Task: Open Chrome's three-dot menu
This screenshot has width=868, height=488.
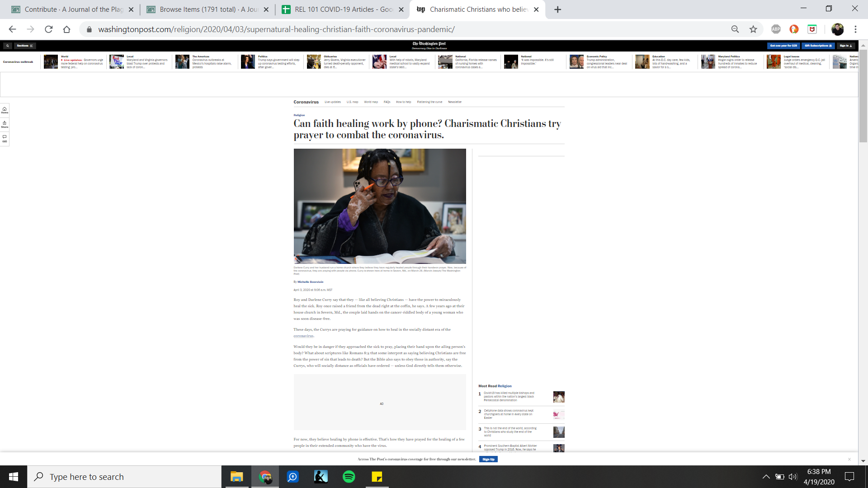Action: tap(855, 29)
